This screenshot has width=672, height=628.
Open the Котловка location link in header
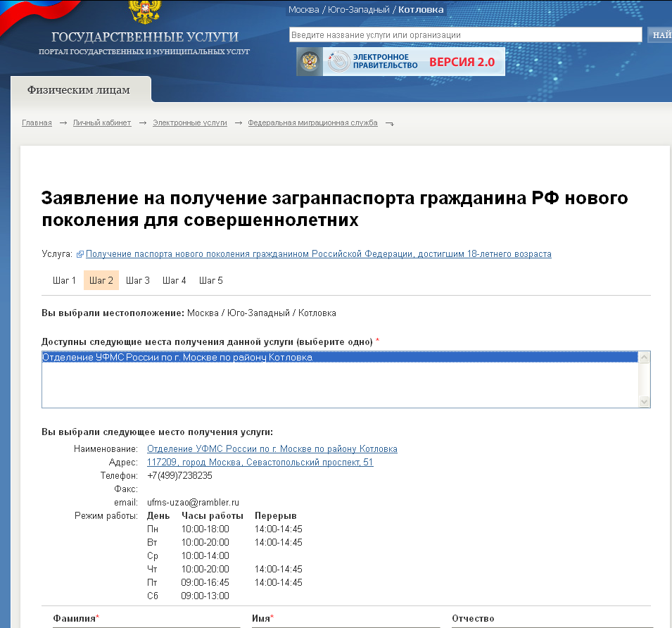point(421,9)
